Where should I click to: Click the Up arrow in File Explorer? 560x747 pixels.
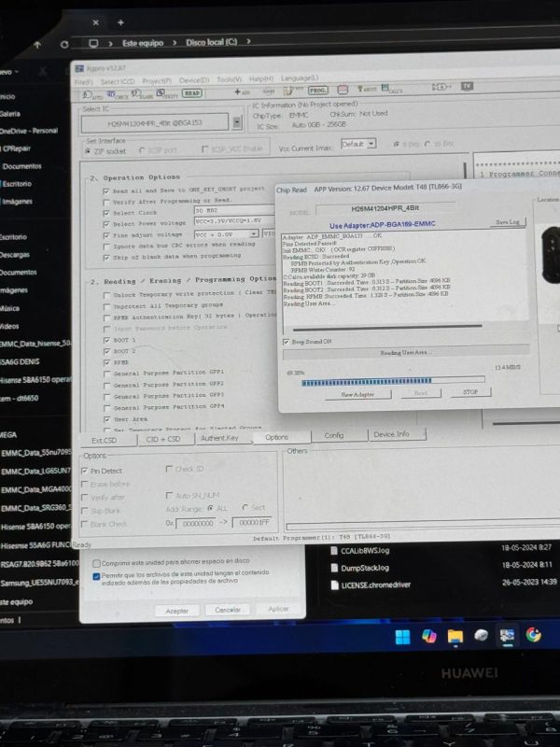pyautogui.click(x=37, y=44)
